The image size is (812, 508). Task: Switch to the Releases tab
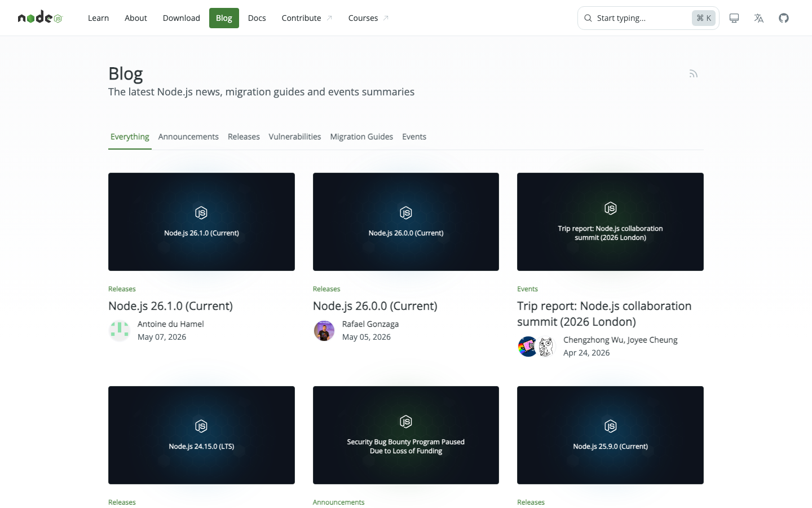pyautogui.click(x=244, y=137)
